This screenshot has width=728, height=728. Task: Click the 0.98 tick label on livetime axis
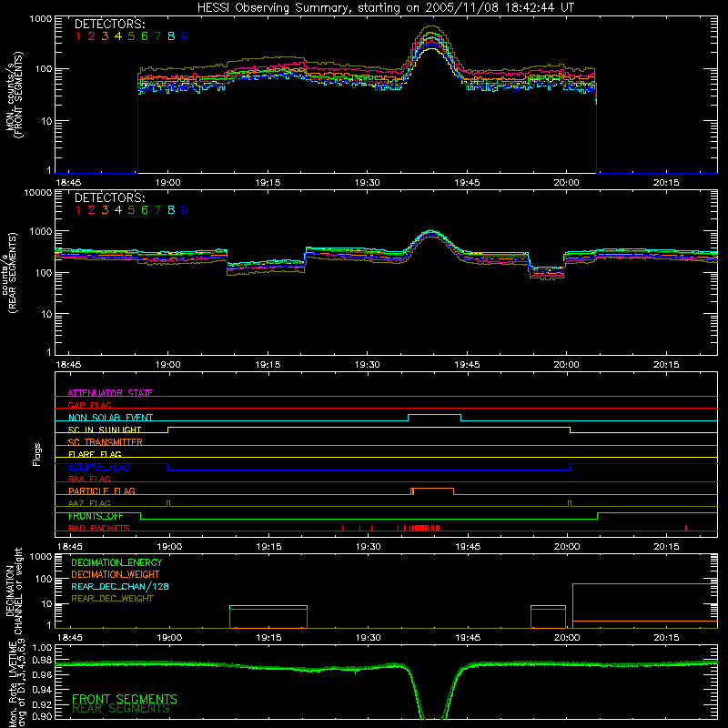point(42,661)
